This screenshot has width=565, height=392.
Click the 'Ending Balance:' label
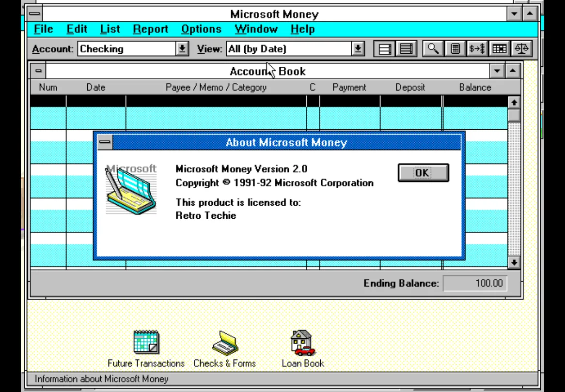(401, 283)
